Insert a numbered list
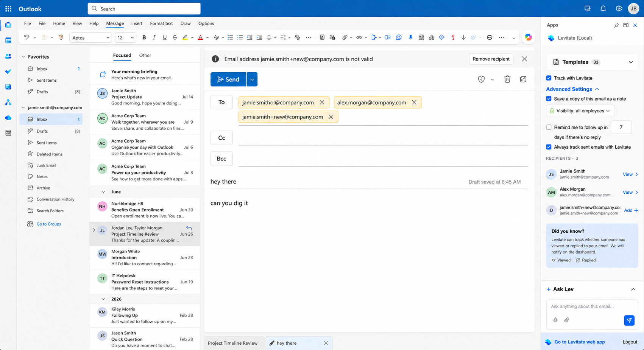The width and height of the screenshot is (644, 350). point(240,37)
